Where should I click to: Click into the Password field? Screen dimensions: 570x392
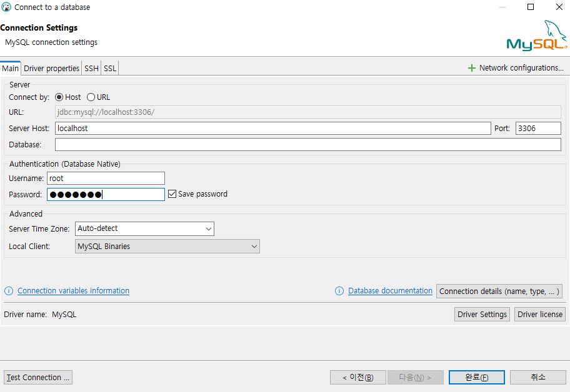(106, 195)
